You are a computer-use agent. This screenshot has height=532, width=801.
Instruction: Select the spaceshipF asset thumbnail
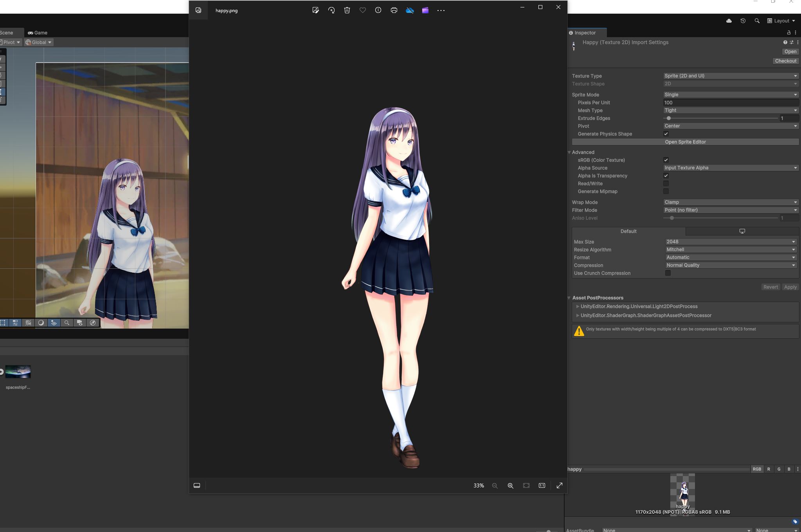[18, 372]
